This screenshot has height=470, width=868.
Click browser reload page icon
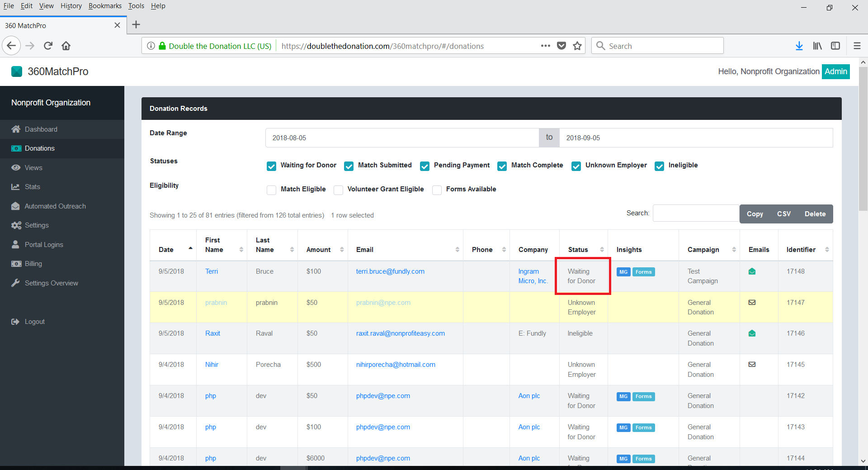pos(48,46)
